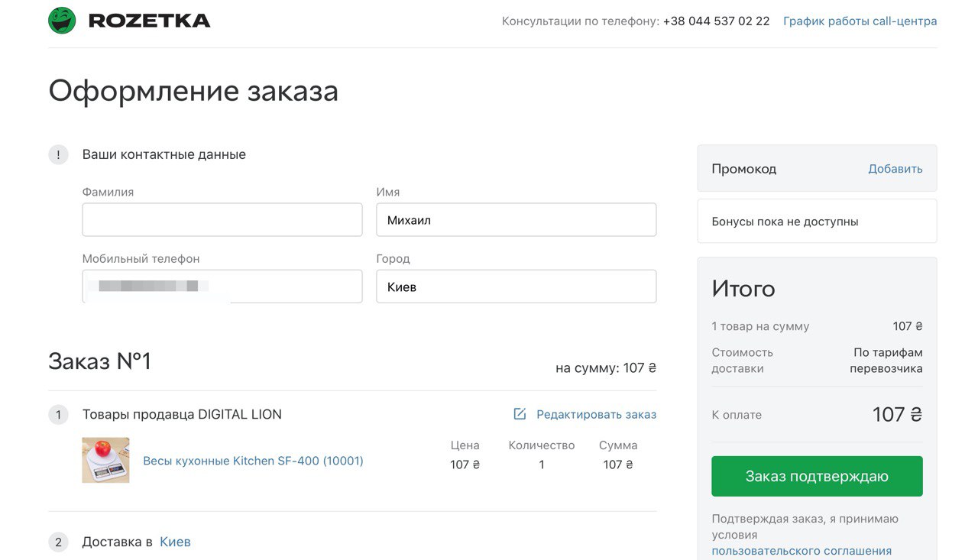Click the Добавить promo code link
The width and height of the screenshot is (978, 560).
coord(895,169)
